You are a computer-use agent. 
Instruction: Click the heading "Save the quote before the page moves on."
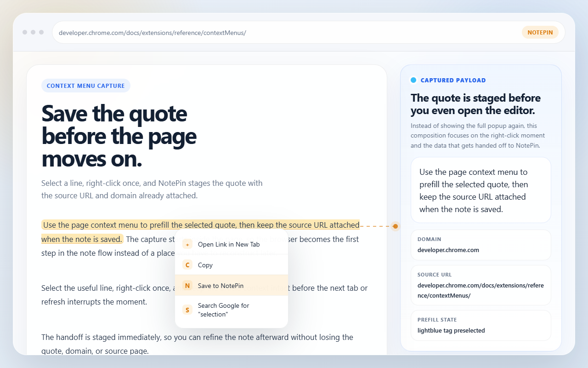pos(119,136)
